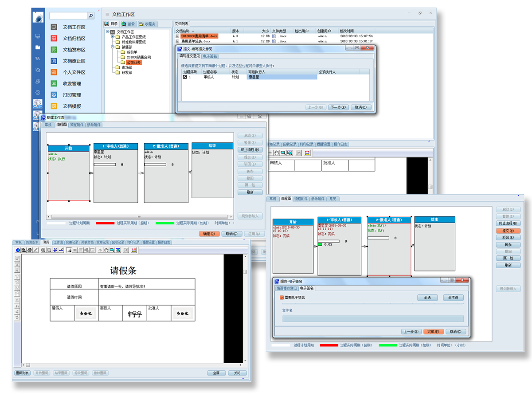Screen dimensions: 532x396
Task: Click the green progress bar in 审核人 node
Action: click(x=320, y=244)
